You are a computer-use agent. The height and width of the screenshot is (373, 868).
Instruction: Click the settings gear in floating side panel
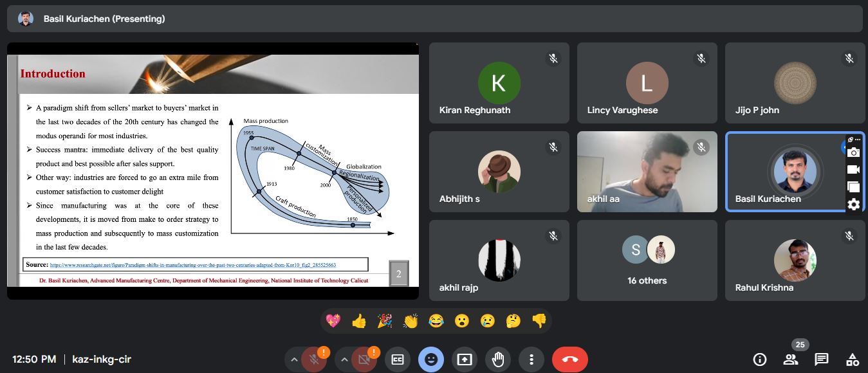853,205
